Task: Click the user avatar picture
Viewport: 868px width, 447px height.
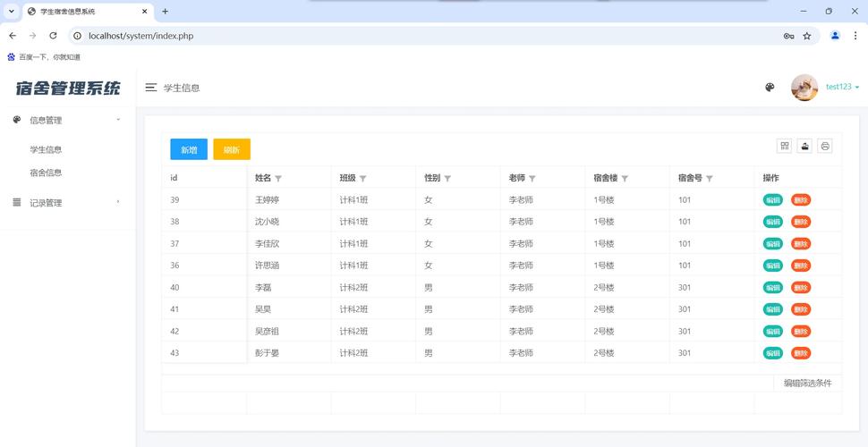Action: (x=804, y=88)
